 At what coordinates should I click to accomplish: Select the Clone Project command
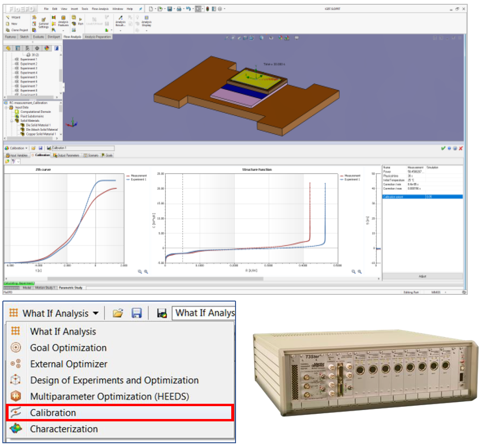coord(17,30)
